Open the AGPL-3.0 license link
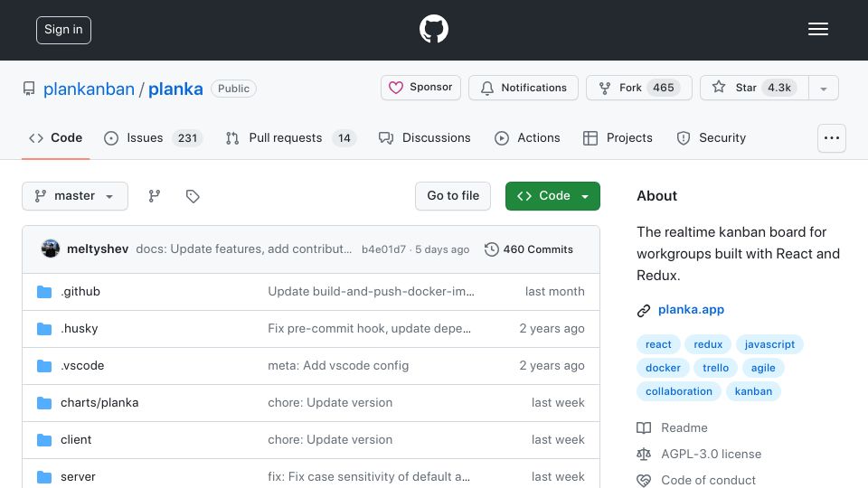Viewport: 868px width, 488px height. pyautogui.click(x=712, y=454)
